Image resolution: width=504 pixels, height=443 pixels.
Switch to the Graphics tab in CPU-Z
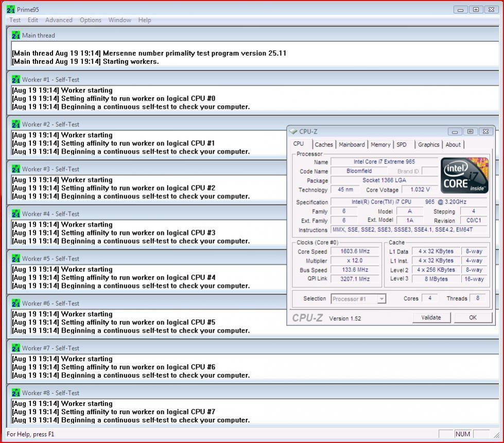click(428, 144)
